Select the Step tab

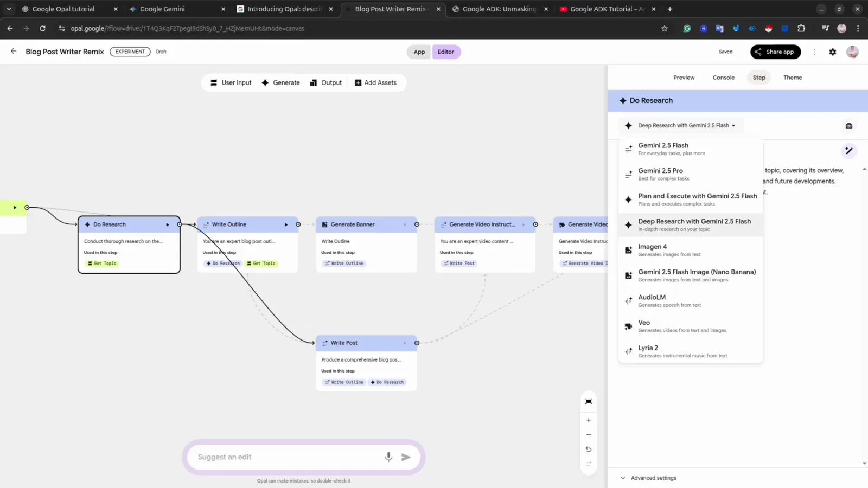point(759,78)
